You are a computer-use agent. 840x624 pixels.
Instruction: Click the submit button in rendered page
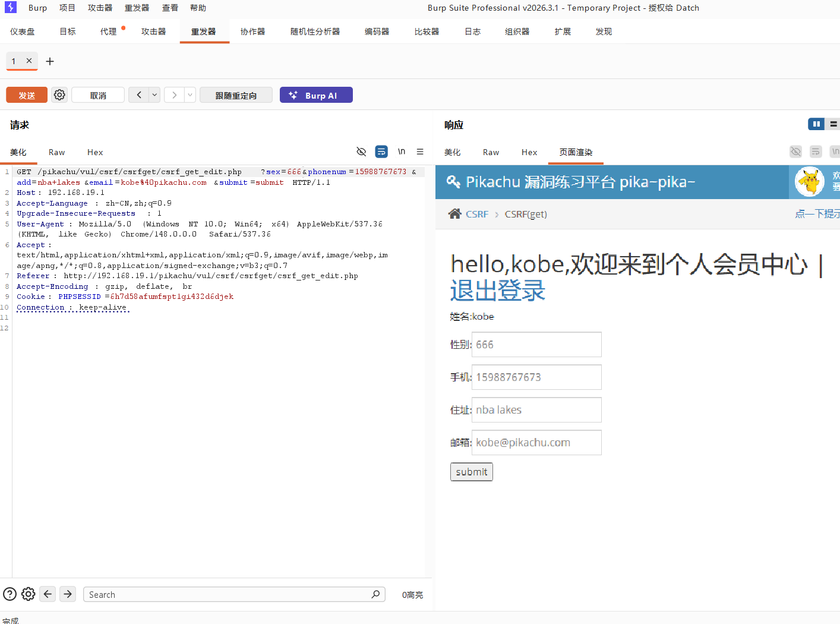(472, 472)
